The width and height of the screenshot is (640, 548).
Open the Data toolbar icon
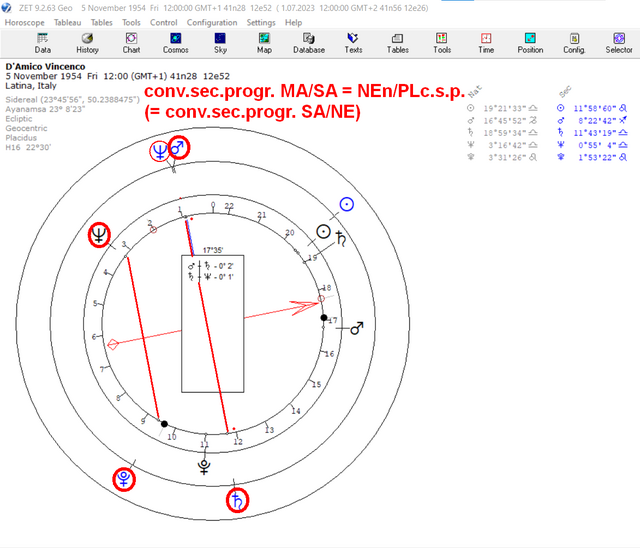pos(42,44)
